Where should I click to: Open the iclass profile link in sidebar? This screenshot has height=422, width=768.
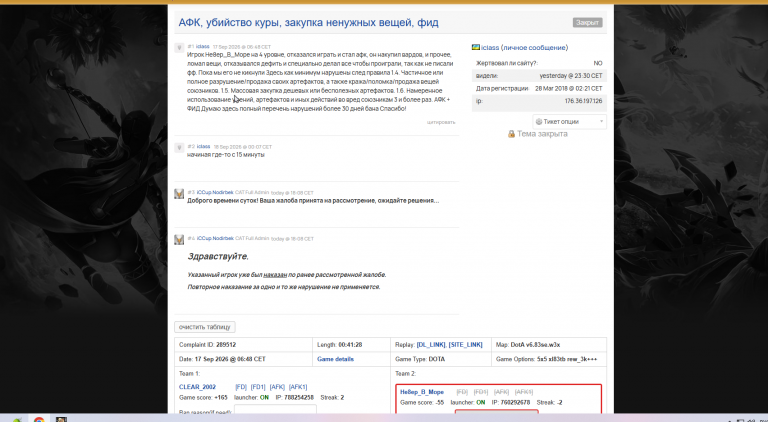click(490, 47)
